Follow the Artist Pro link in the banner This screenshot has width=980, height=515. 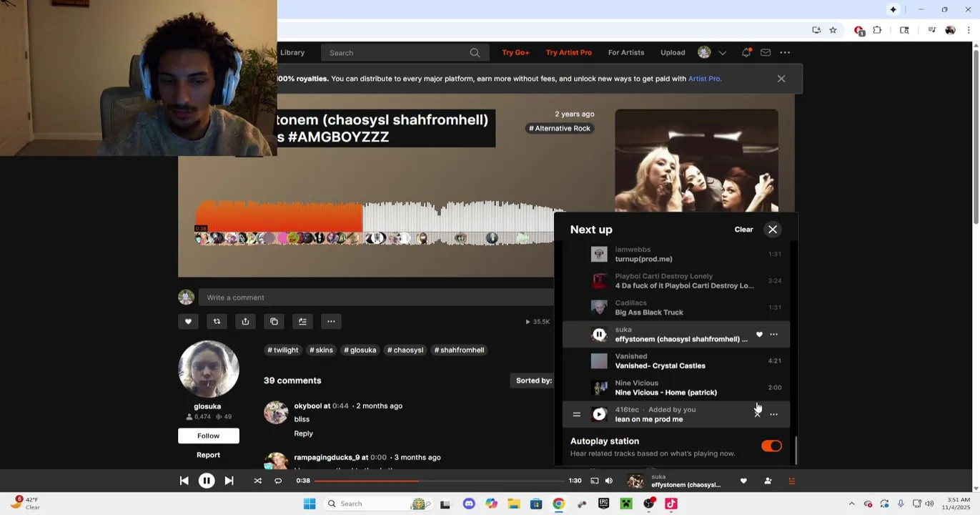704,79
